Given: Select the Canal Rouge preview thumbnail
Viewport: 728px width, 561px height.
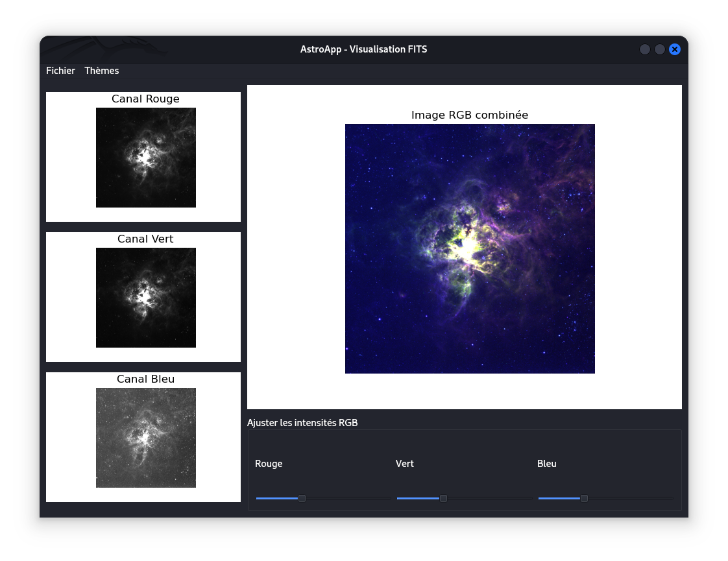Looking at the screenshot, I should [145, 158].
